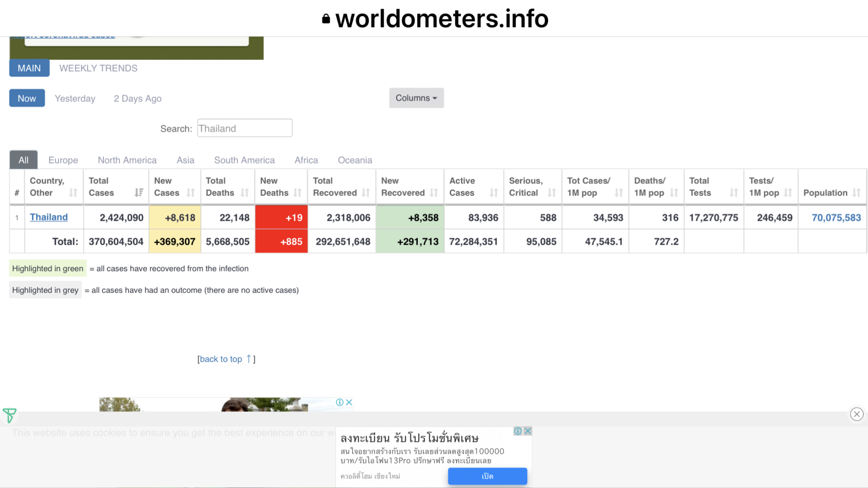The height and width of the screenshot is (488, 868).
Task: Click Thailand total tests 17,270,775
Action: click(714, 218)
